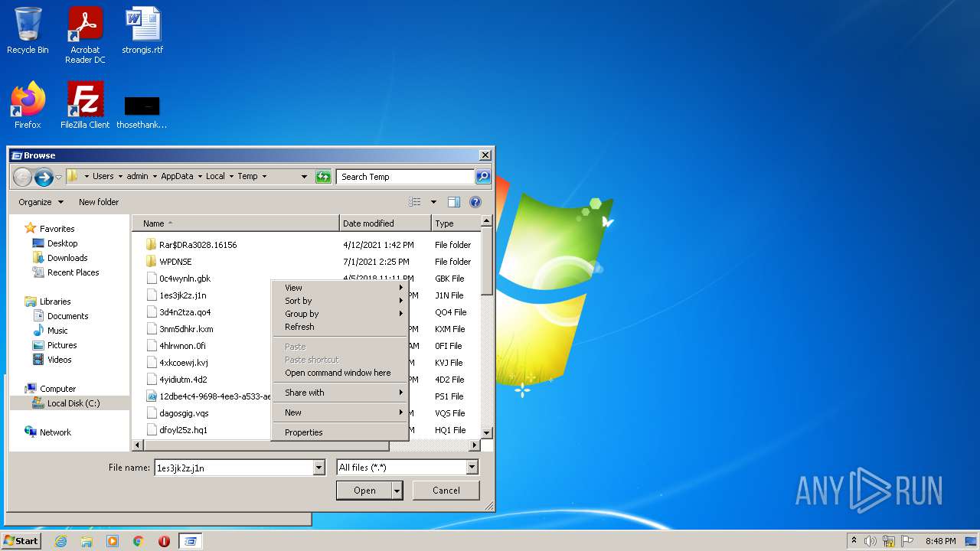Open the View submenu in context menu
Viewport: 980px width, 551px height.
[x=340, y=288]
